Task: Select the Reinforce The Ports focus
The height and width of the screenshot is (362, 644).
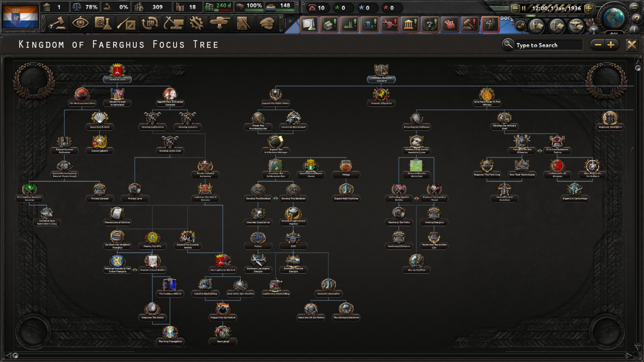Action: click(x=399, y=216)
